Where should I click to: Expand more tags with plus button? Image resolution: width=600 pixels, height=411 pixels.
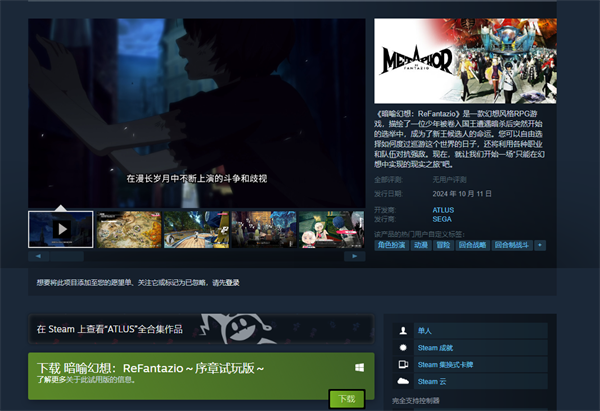pyautogui.click(x=540, y=245)
